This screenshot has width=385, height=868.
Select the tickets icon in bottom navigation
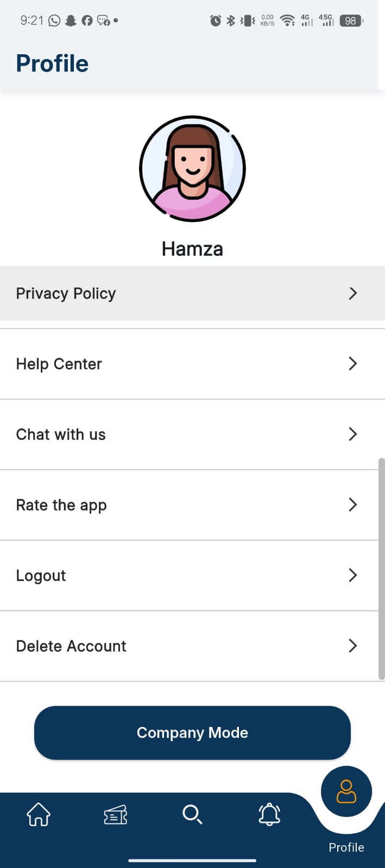click(115, 814)
